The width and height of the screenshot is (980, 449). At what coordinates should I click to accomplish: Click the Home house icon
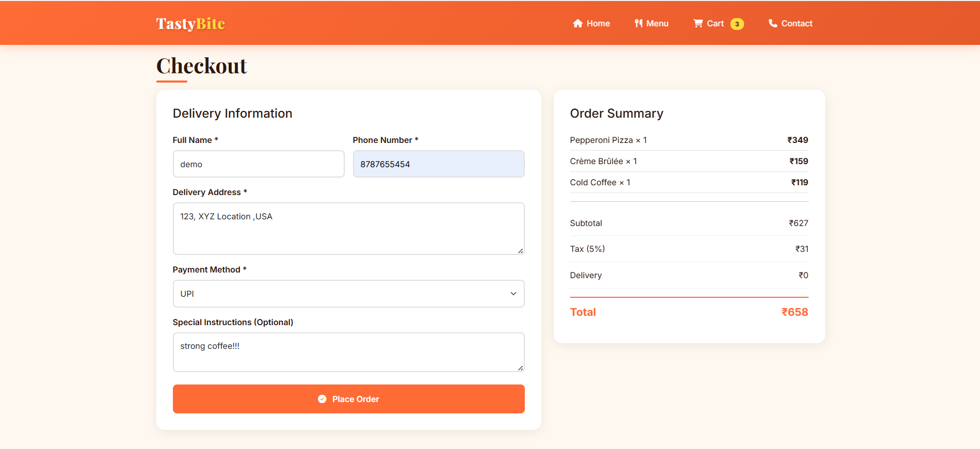tap(577, 23)
